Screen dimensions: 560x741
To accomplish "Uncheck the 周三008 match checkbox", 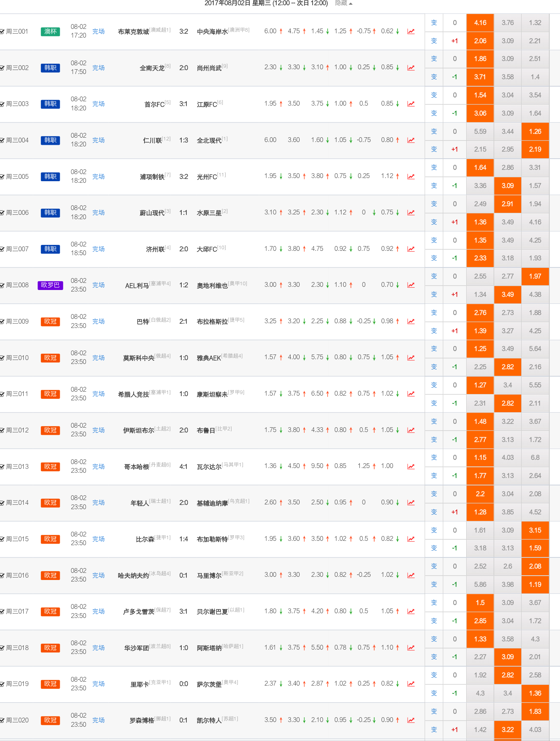I will coord(2,285).
